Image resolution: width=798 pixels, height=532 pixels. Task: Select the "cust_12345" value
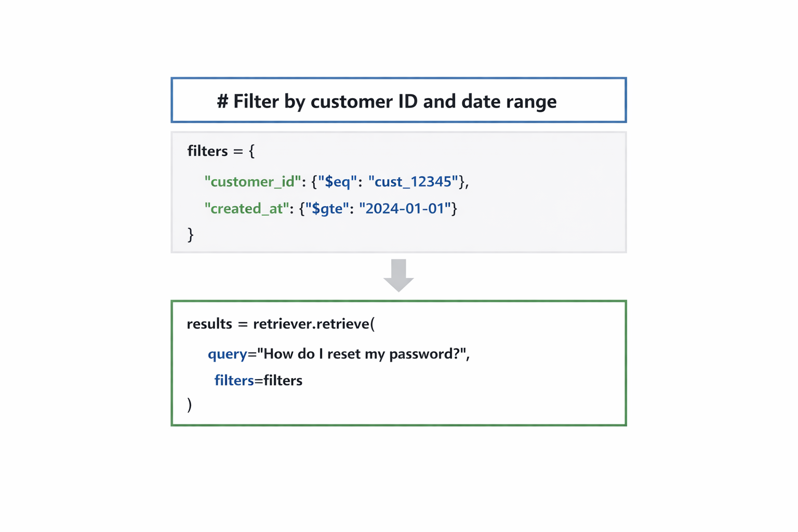click(413, 181)
